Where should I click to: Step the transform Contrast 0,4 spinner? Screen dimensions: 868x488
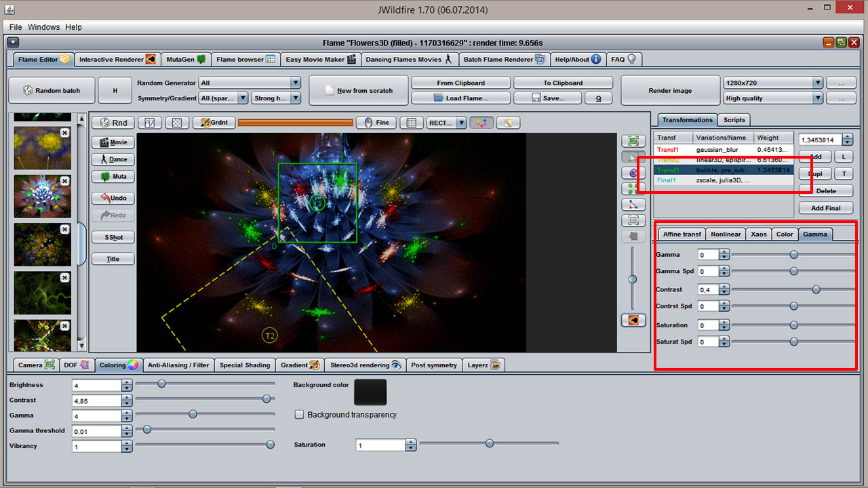(x=724, y=289)
